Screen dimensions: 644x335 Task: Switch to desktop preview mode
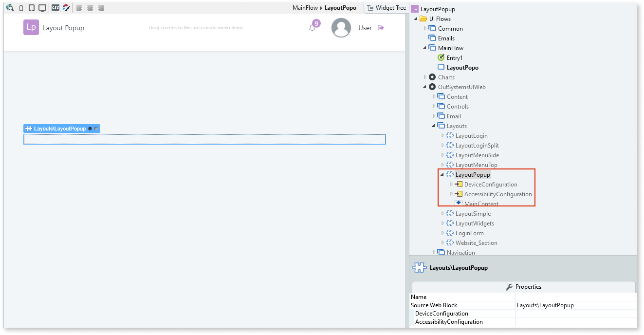[43, 8]
